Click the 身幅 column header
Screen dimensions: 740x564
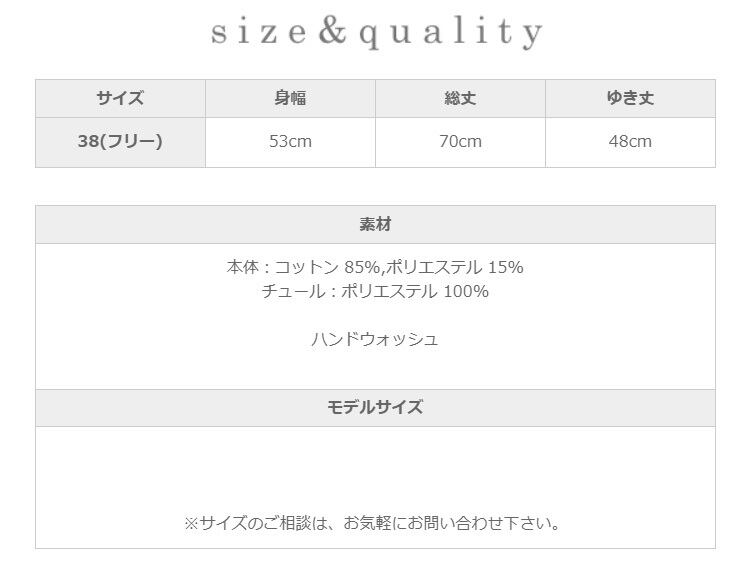tap(290, 98)
